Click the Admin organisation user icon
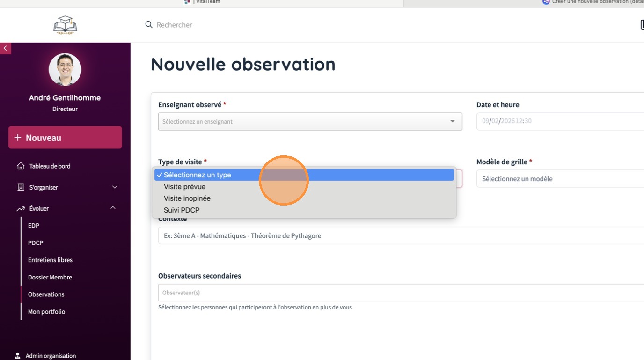The width and height of the screenshot is (644, 360). tap(18, 356)
